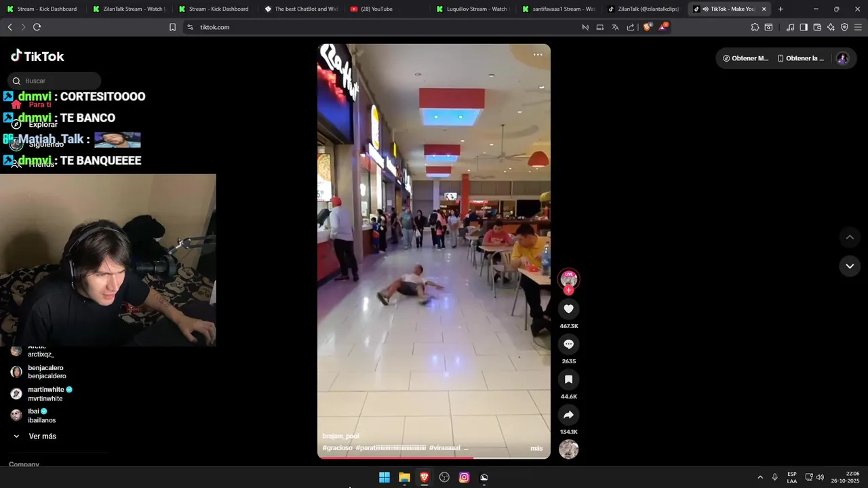Image resolution: width=868 pixels, height=488 pixels.
Task: Click the Buscar search field
Action: click(x=54, y=81)
